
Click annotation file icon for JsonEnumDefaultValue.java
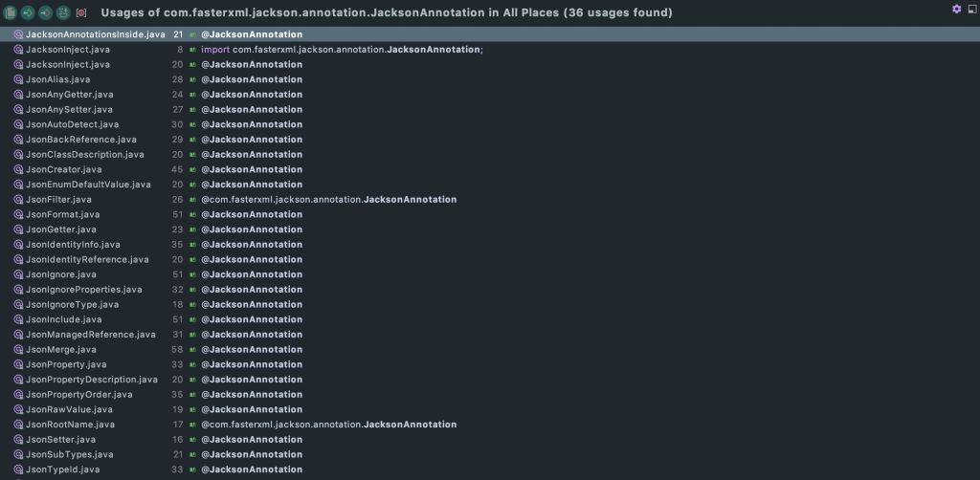point(18,185)
